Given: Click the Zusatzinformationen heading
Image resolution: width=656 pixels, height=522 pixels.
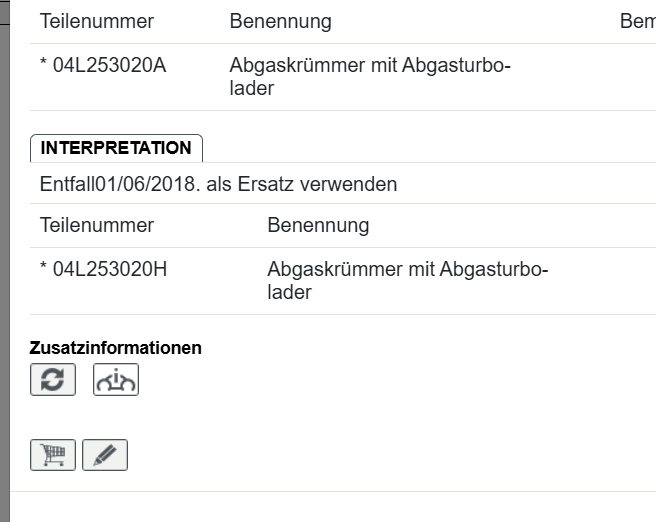Looking at the screenshot, I should pyautogui.click(x=116, y=348).
